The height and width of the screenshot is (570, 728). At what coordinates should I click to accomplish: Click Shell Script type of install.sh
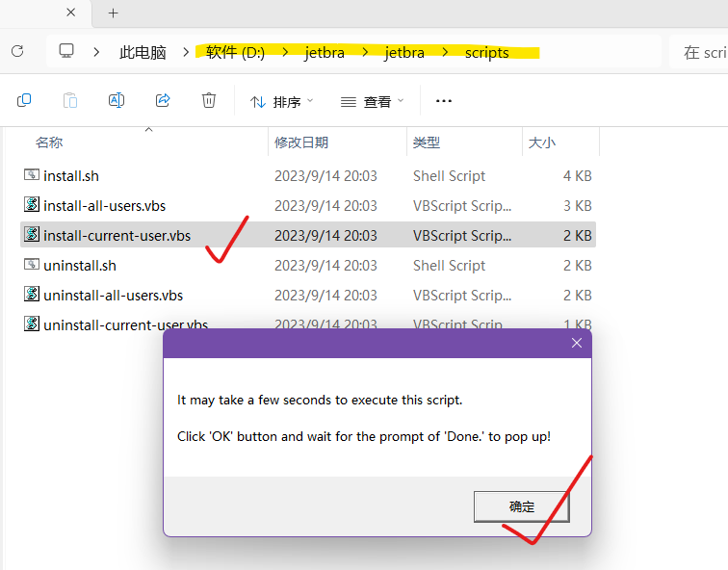[449, 176]
